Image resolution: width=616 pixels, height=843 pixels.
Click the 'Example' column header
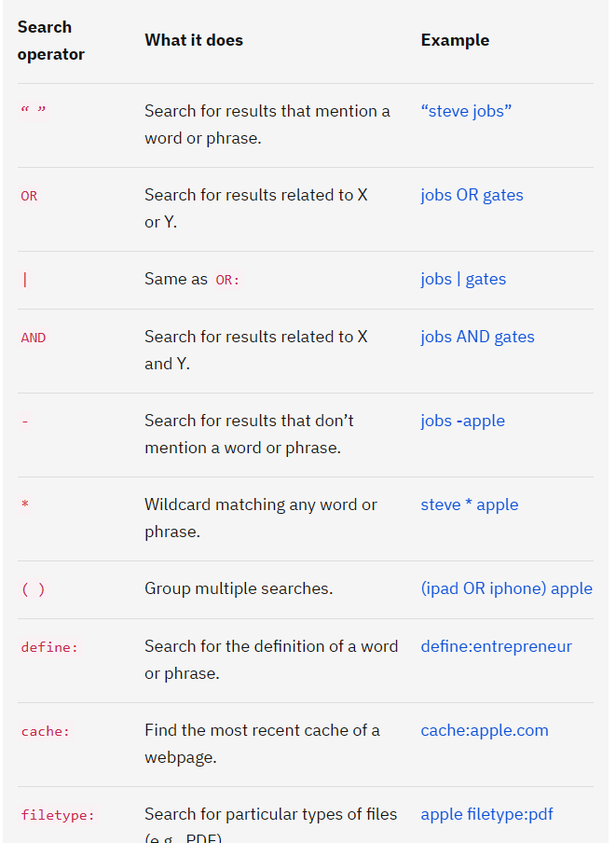pos(455,40)
